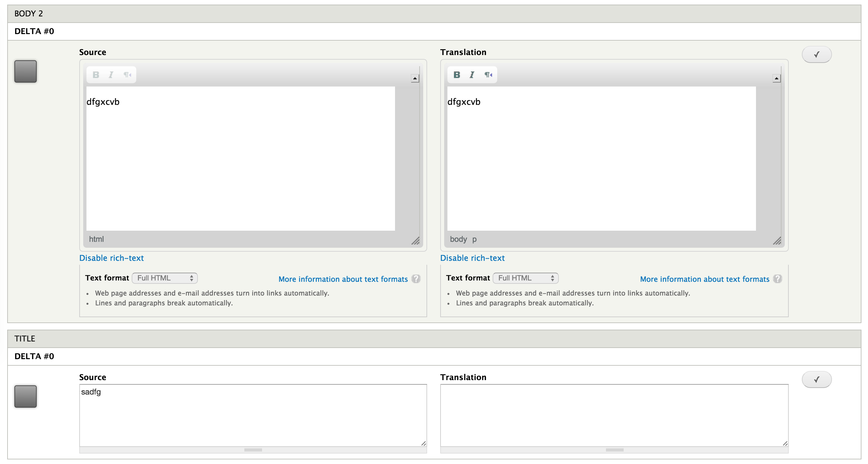This screenshot has width=868, height=464.
Task: Open the Full HTML format dropdown under Source
Action: tap(165, 278)
